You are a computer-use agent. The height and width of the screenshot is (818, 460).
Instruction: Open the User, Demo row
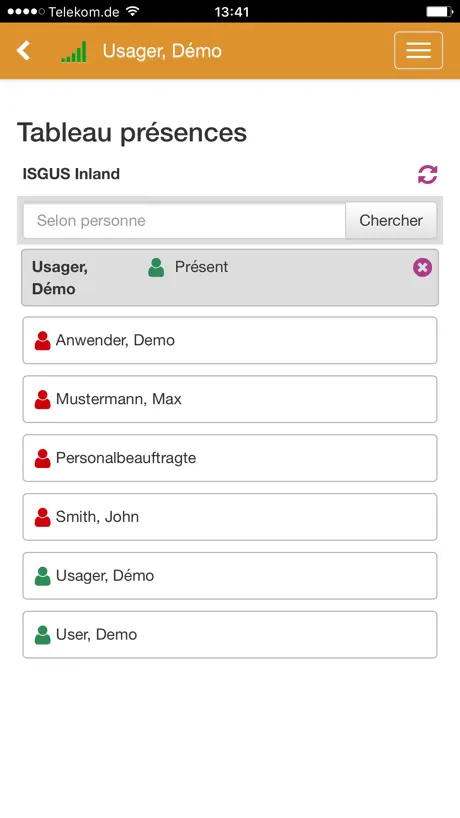229,634
